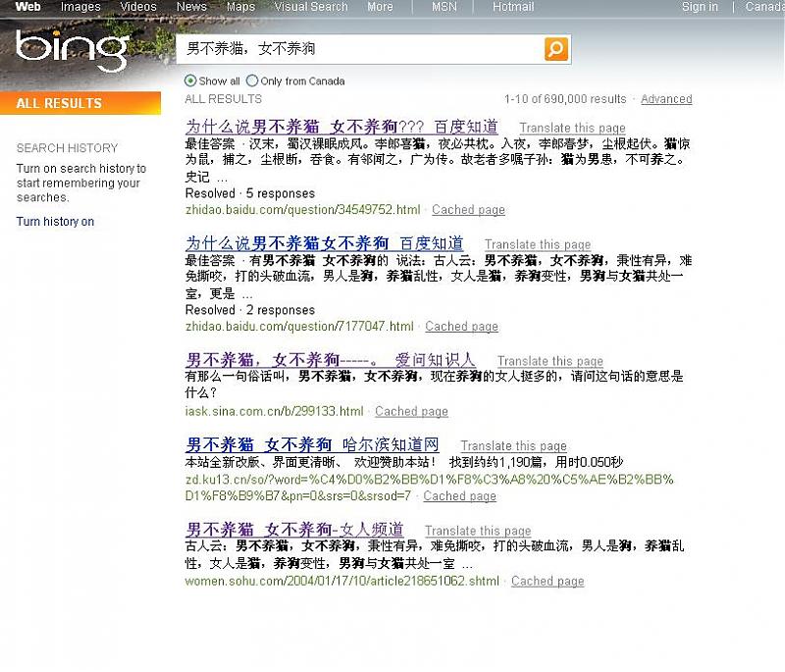
Task: Open the 女人频道 result title
Action: tap(294, 530)
